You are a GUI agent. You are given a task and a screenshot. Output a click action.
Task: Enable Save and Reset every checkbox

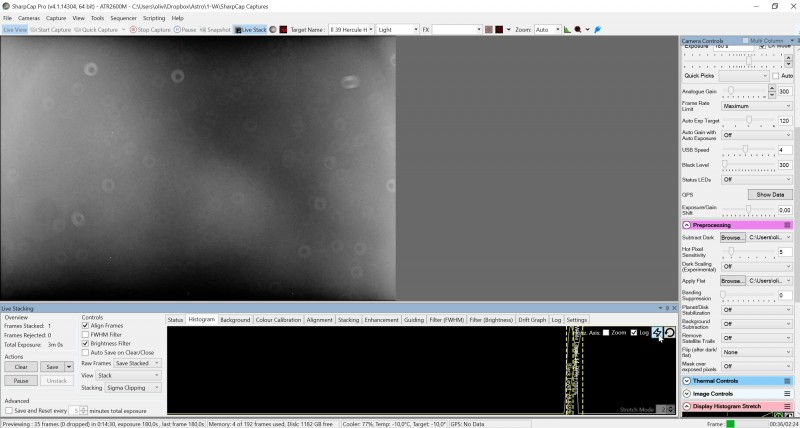pyautogui.click(x=9, y=411)
